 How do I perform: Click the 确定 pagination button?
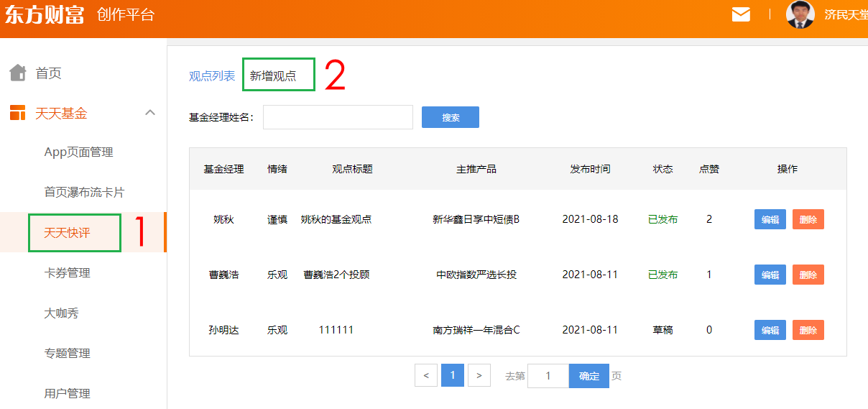(589, 376)
